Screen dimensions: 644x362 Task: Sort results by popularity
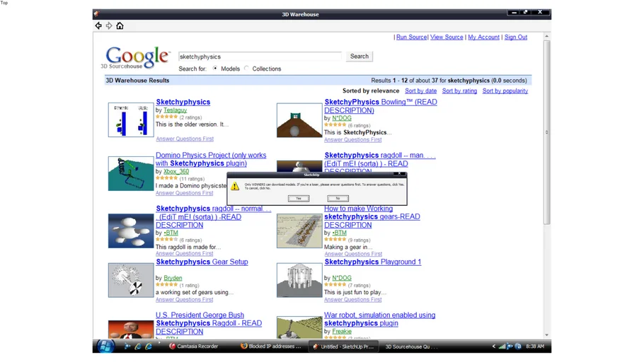click(x=505, y=90)
